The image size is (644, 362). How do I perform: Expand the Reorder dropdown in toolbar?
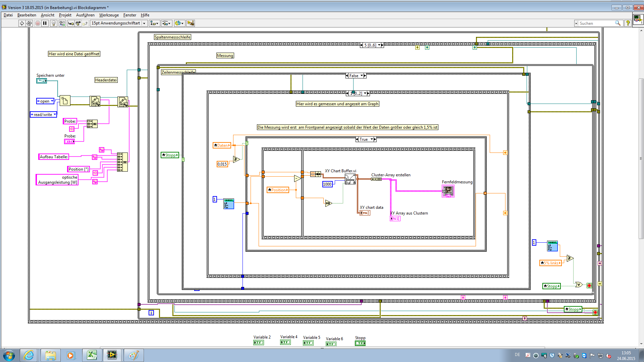pyautogui.click(x=179, y=23)
